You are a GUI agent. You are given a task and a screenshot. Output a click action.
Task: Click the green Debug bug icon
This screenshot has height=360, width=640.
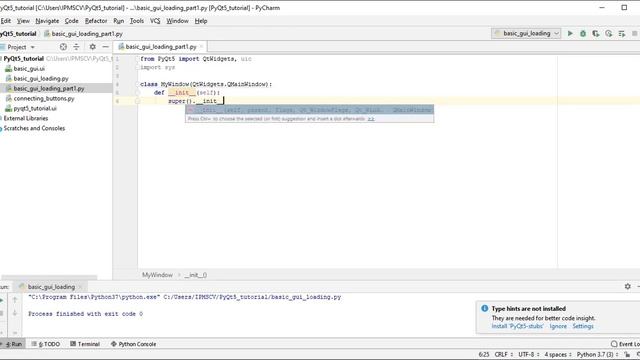[x=583, y=33]
